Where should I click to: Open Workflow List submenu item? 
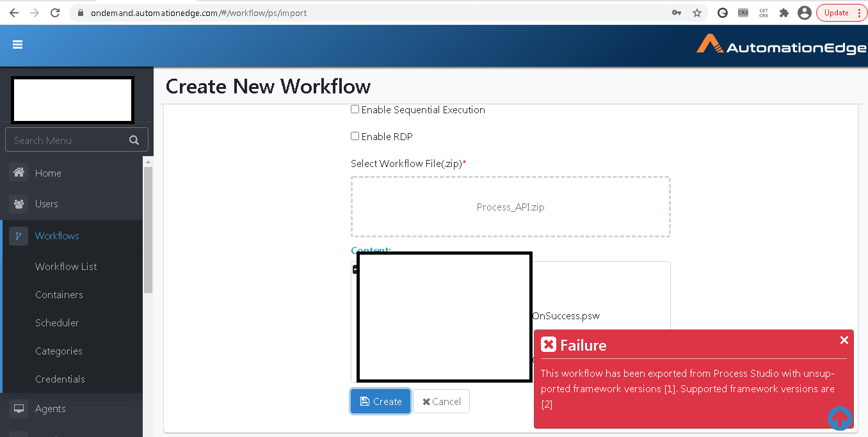click(x=66, y=266)
